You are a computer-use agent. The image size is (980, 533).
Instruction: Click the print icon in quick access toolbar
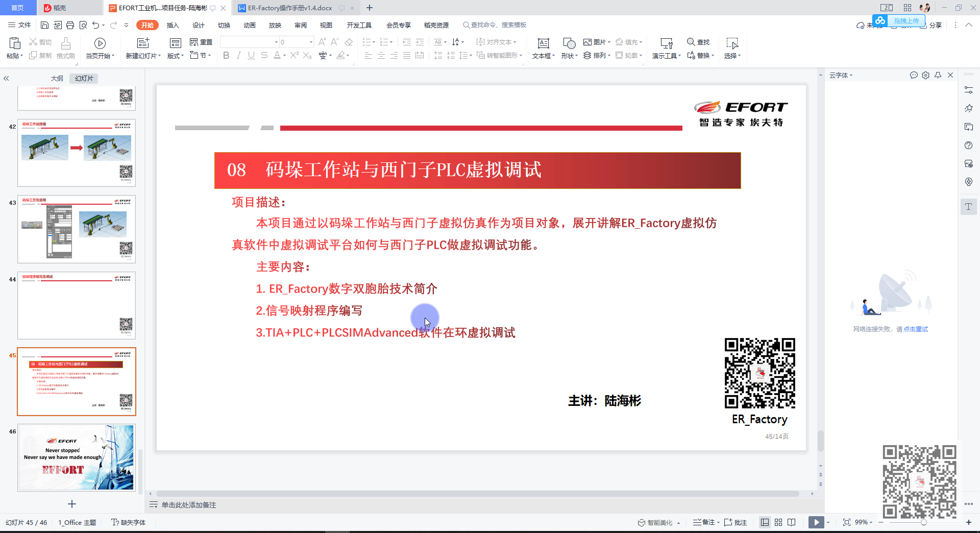(70, 25)
